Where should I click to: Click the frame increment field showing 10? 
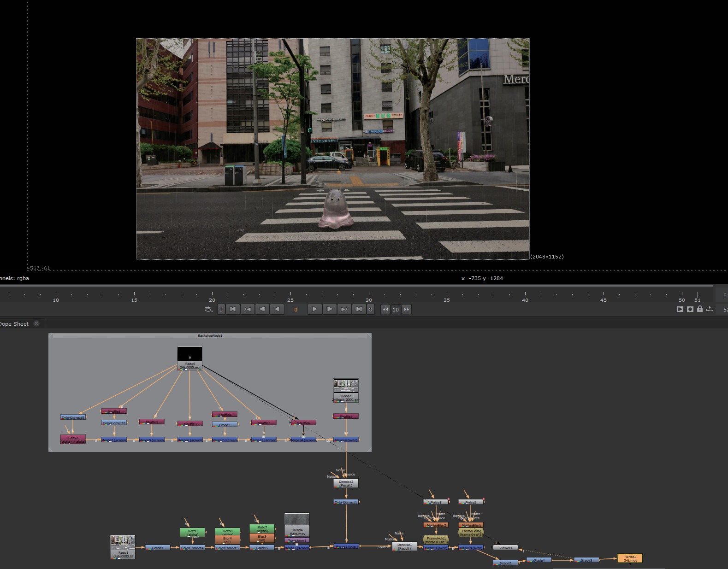click(396, 310)
